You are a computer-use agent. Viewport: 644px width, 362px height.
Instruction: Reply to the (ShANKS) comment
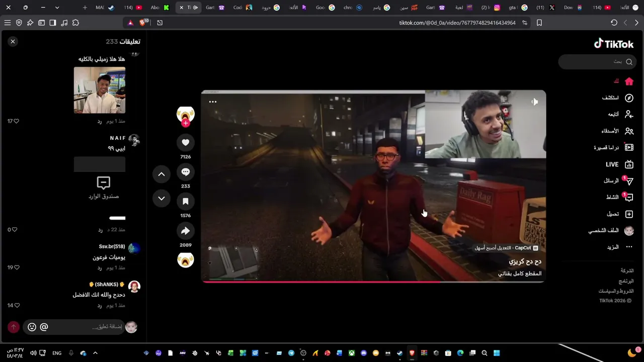click(100, 306)
